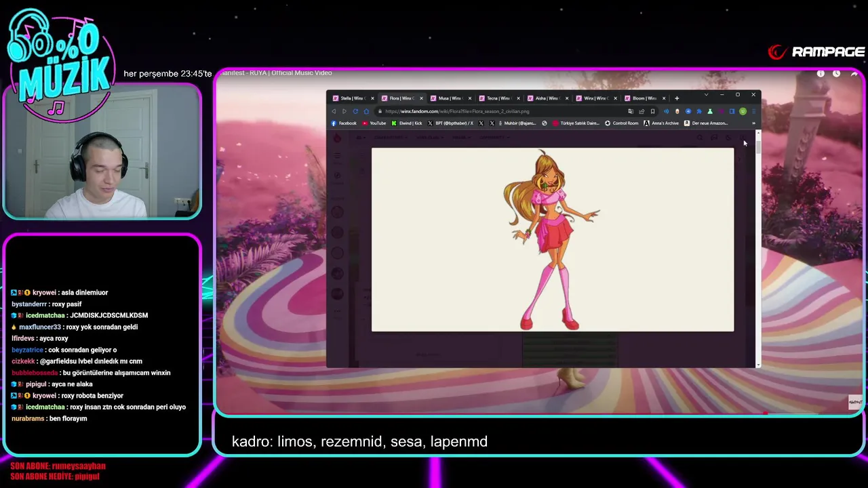Open the browser main menu
The height and width of the screenshot is (488, 868).
[753, 111]
